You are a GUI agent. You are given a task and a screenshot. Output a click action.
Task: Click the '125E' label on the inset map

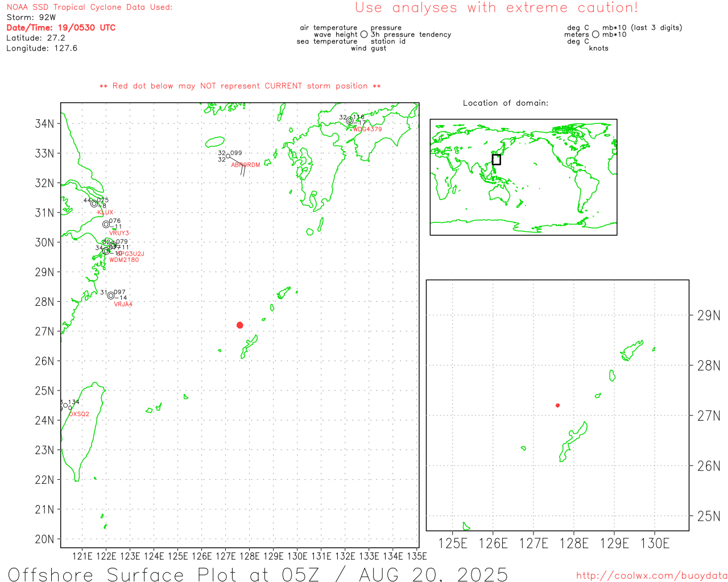(x=453, y=543)
